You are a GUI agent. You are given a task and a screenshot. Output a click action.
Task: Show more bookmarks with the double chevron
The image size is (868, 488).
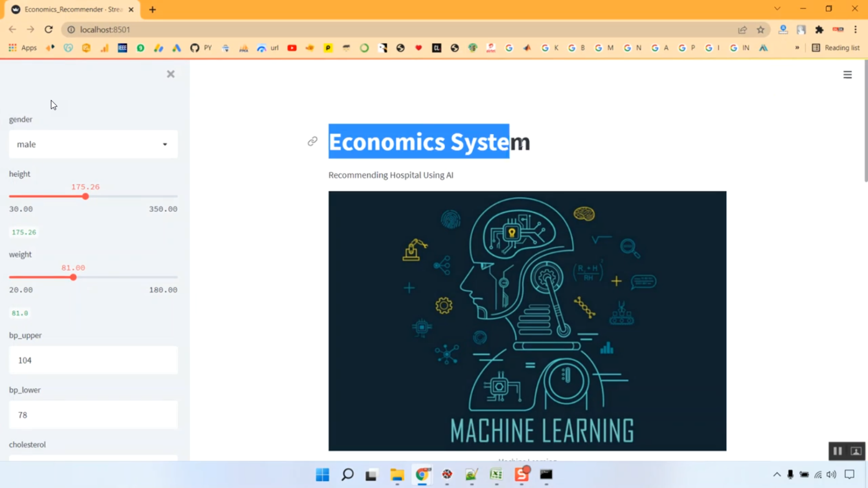point(797,48)
